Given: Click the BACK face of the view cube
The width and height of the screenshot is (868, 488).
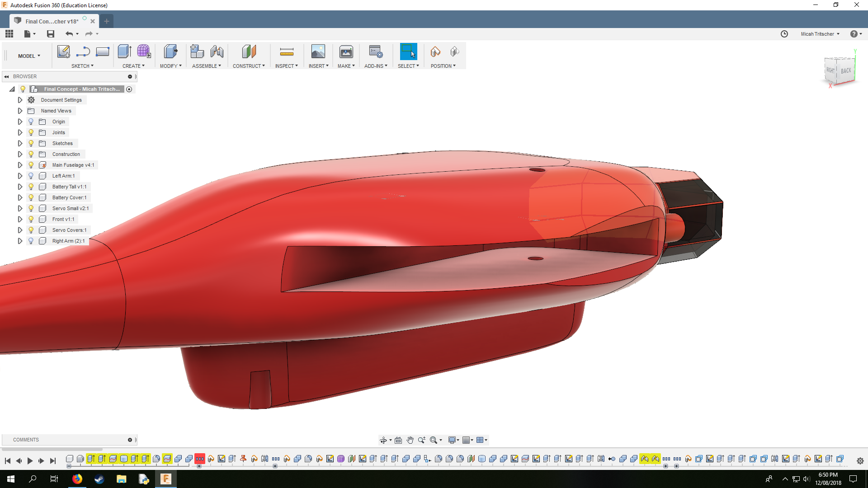Looking at the screenshot, I should pos(846,71).
